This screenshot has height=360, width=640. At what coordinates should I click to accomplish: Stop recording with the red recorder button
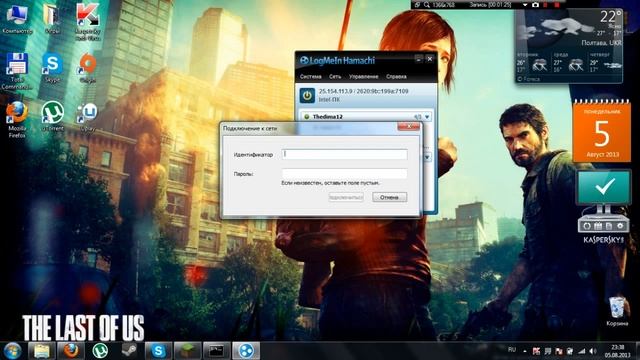click(557, 5)
